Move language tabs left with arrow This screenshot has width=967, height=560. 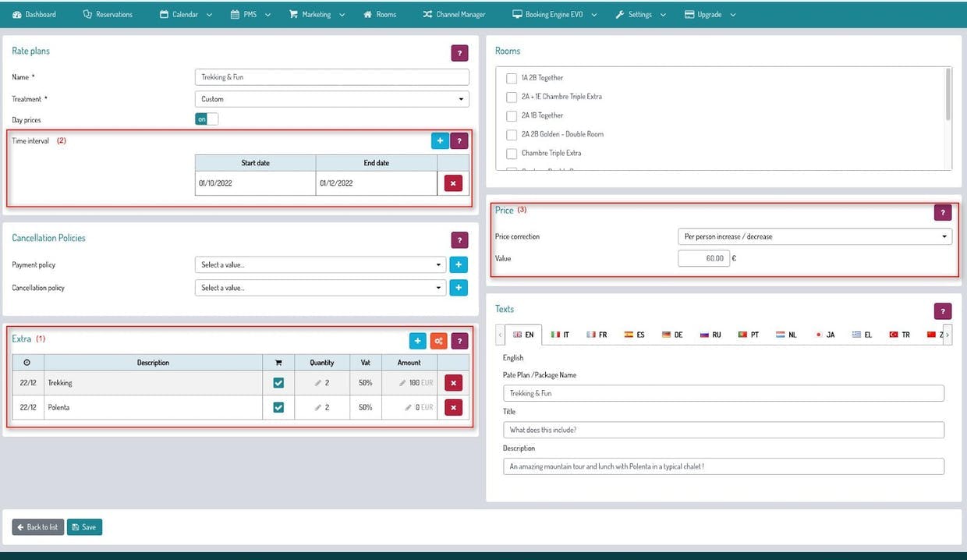(x=500, y=335)
